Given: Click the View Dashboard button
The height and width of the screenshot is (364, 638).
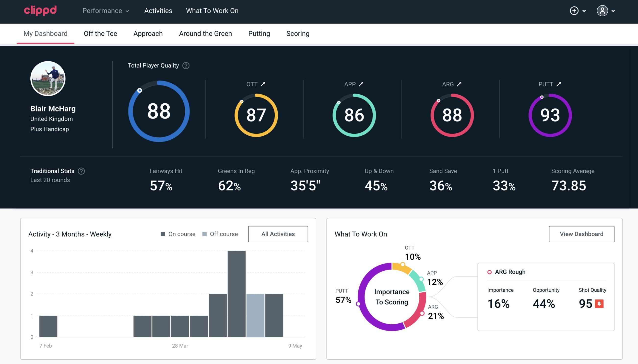Looking at the screenshot, I should tap(581, 234).
